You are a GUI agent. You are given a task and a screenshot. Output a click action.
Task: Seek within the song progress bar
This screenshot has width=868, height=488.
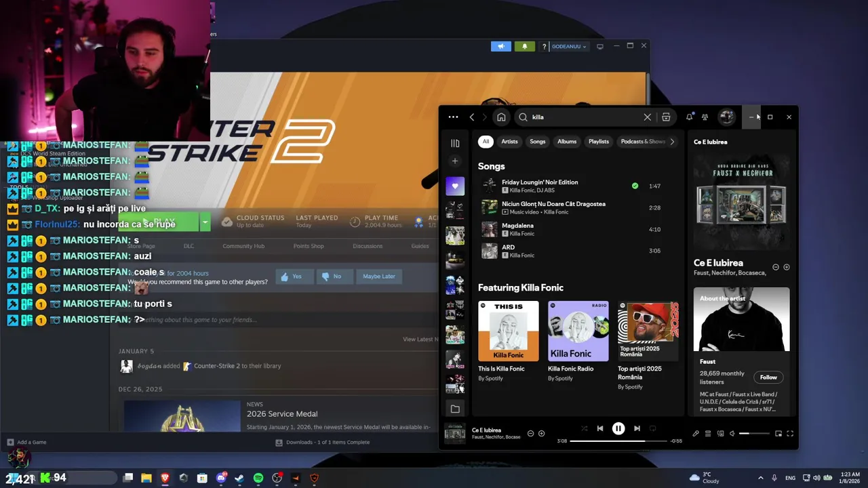tap(618, 441)
